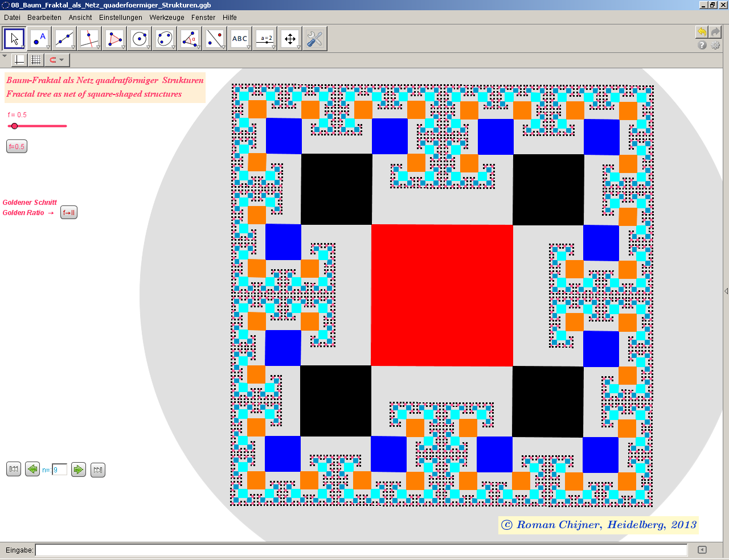This screenshot has height=560, width=729.
Task: Click the Eingabe input field
Action: [361, 550]
